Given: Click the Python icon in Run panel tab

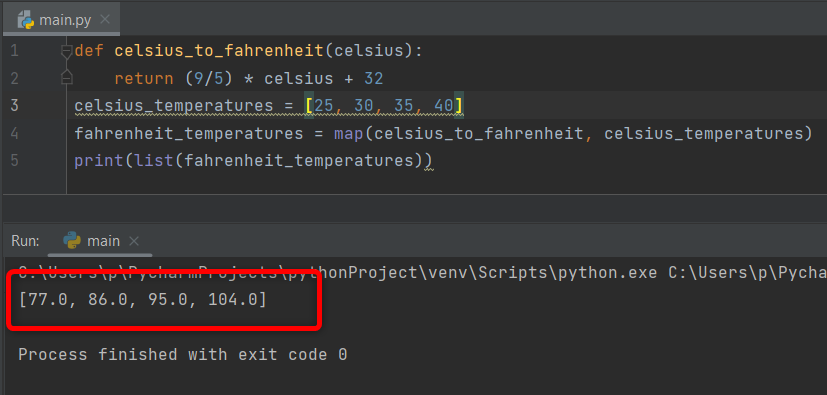Looking at the screenshot, I should pos(72,240).
